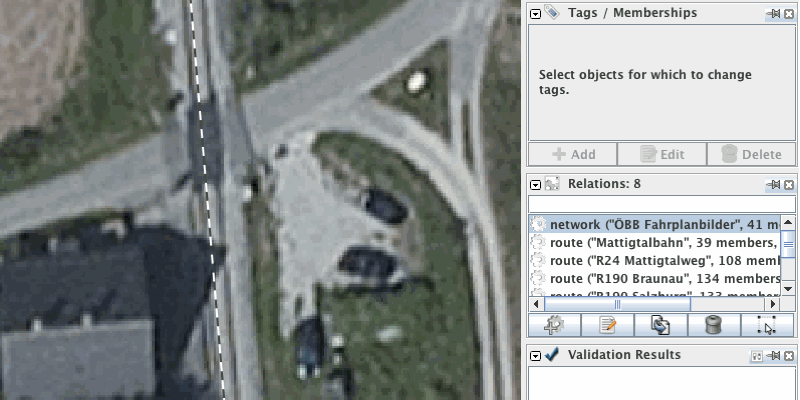This screenshot has height=400, width=800.
Task: Click the Relations panel title icon
Action: tap(552, 184)
